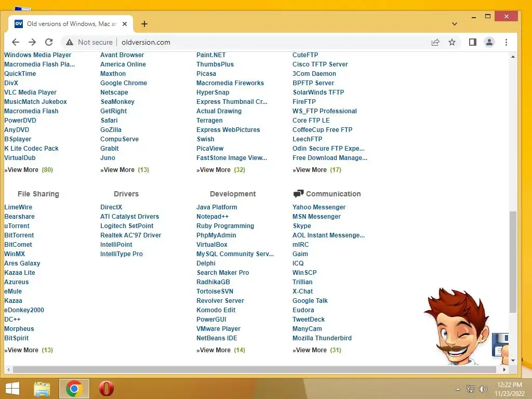
Task: Open the Google Talk link
Action: (x=310, y=301)
